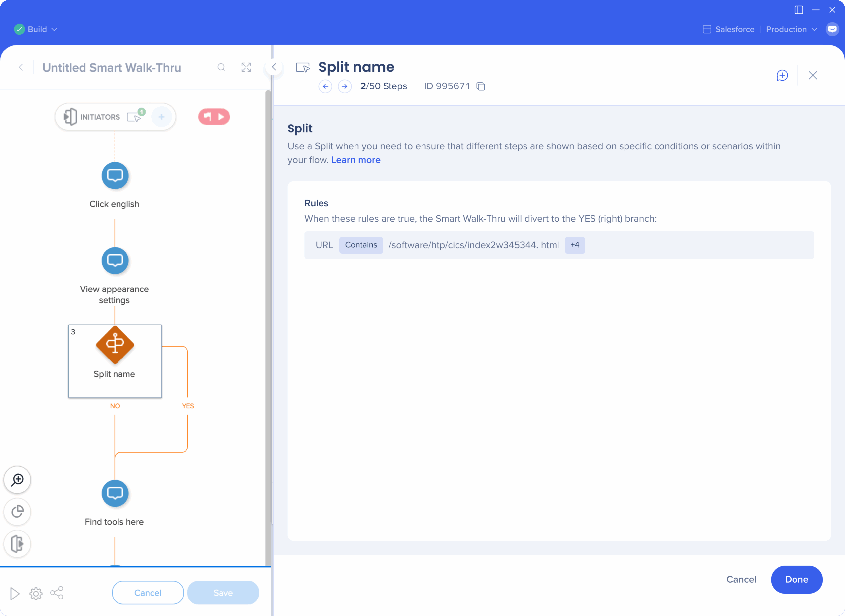Open the exit door flow icon

click(x=17, y=544)
